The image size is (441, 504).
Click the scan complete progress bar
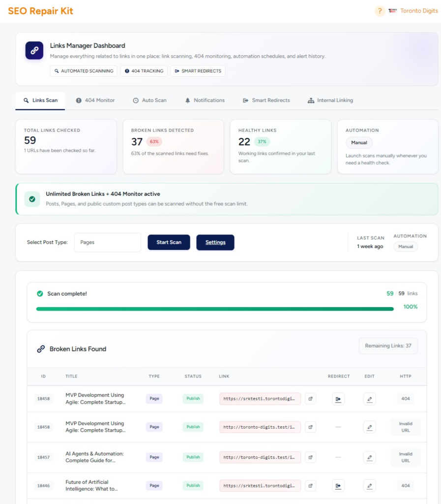click(215, 309)
